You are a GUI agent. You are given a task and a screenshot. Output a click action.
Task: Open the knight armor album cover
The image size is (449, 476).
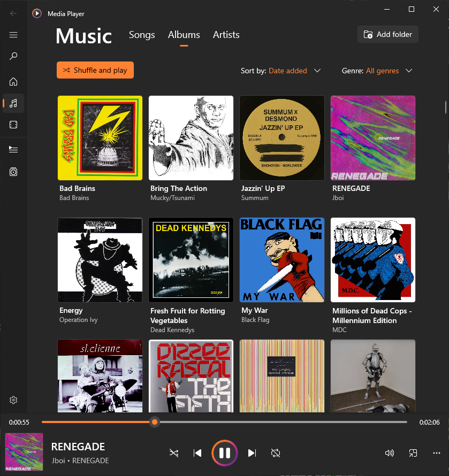(373, 376)
